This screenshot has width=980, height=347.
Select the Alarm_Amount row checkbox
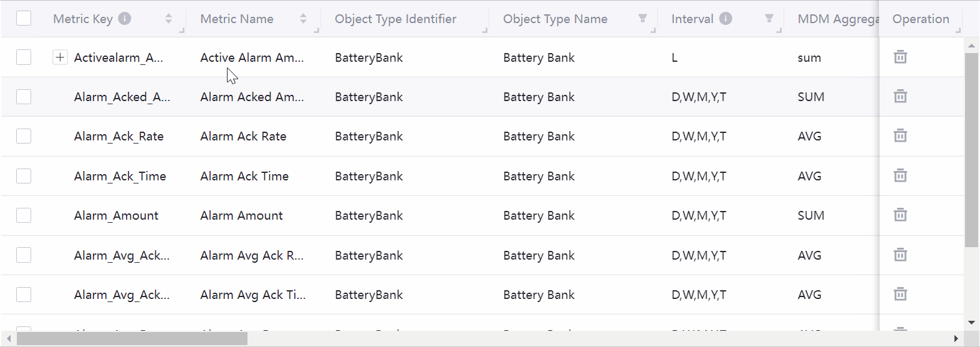24,215
